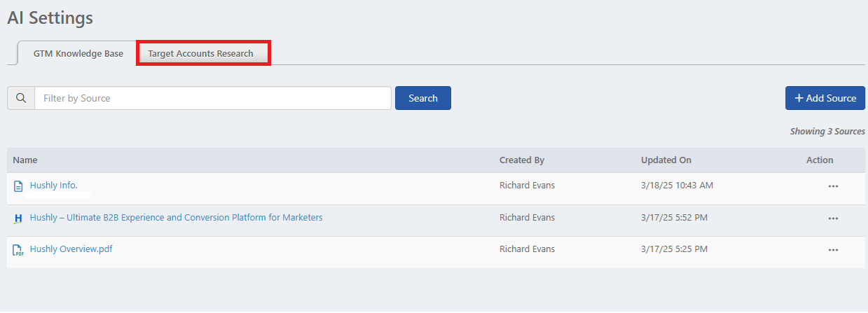Select the GTM Knowledge Base tab
Viewport: 868px width, 313px height.
(x=78, y=53)
